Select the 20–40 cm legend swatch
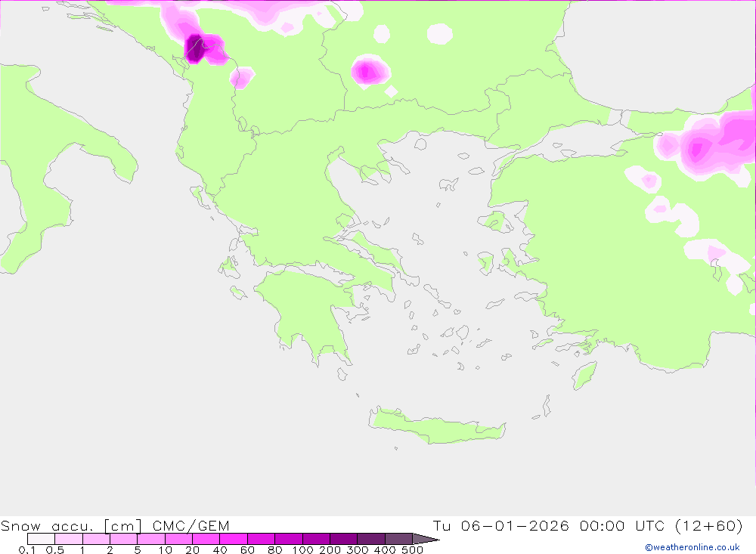Image resolution: width=756 pixels, height=554 pixels. pos(206,539)
